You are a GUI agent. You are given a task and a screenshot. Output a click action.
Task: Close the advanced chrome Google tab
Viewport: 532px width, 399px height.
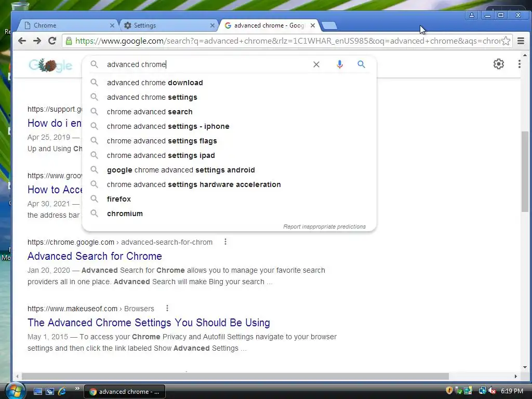point(313,25)
